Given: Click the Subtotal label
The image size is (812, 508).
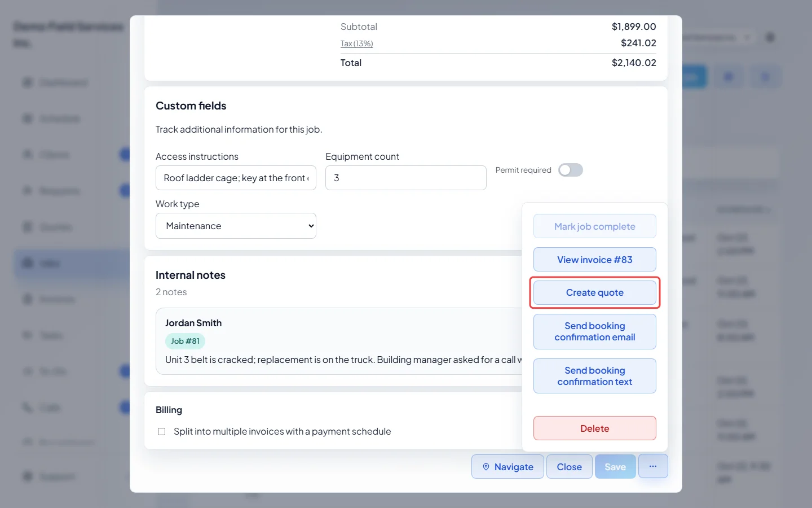Looking at the screenshot, I should (359, 27).
